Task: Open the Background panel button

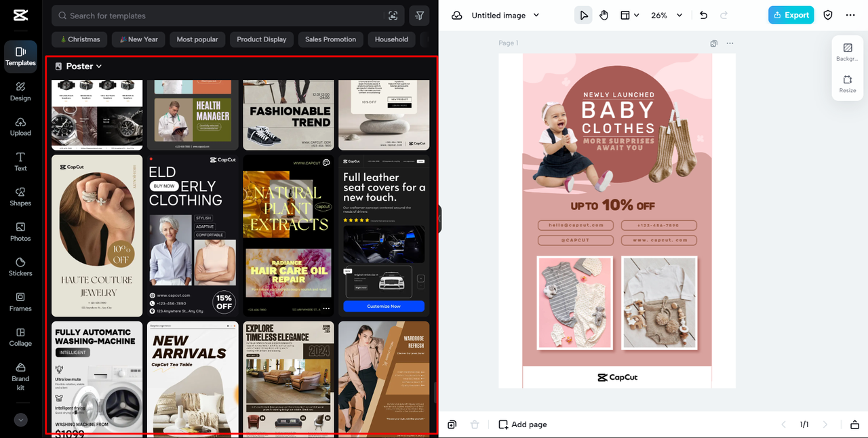Action: pos(848,52)
